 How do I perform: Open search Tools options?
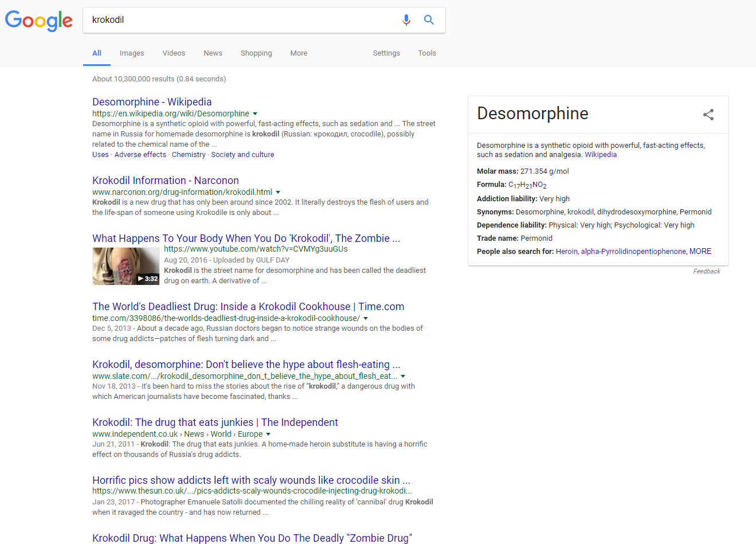point(427,53)
